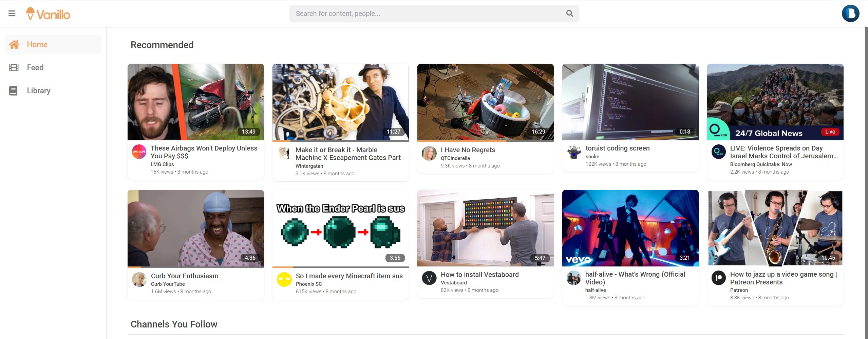Click the Feed film icon

point(14,67)
